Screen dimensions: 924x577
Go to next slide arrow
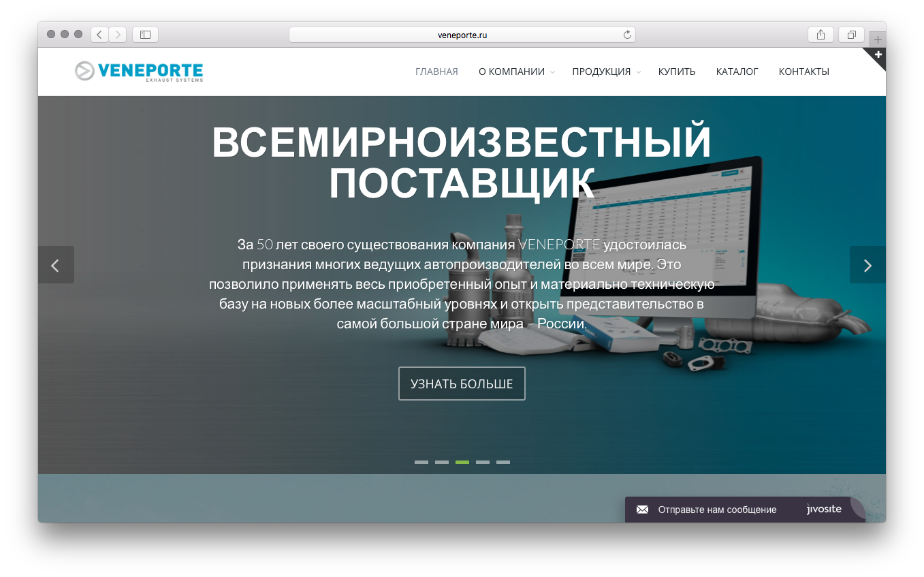(x=867, y=265)
